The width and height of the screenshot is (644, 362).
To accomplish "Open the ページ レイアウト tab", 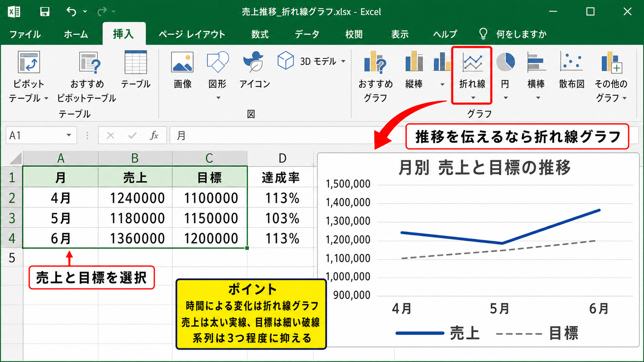I will click(192, 34).
